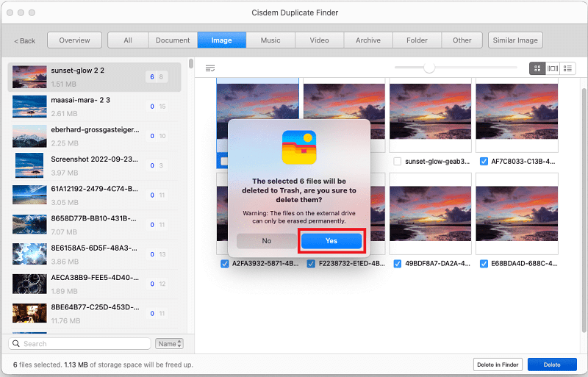The height and width of the screenshot is (377, 588).
Task: Open the select-options list icon
Action: pos(210,68)
